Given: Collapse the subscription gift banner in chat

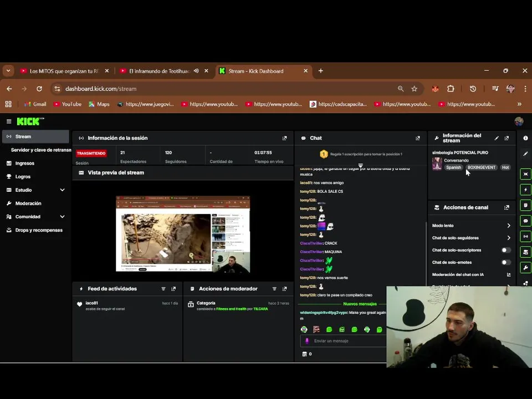Looking at the screenshot, I should (x=360, y=165).
